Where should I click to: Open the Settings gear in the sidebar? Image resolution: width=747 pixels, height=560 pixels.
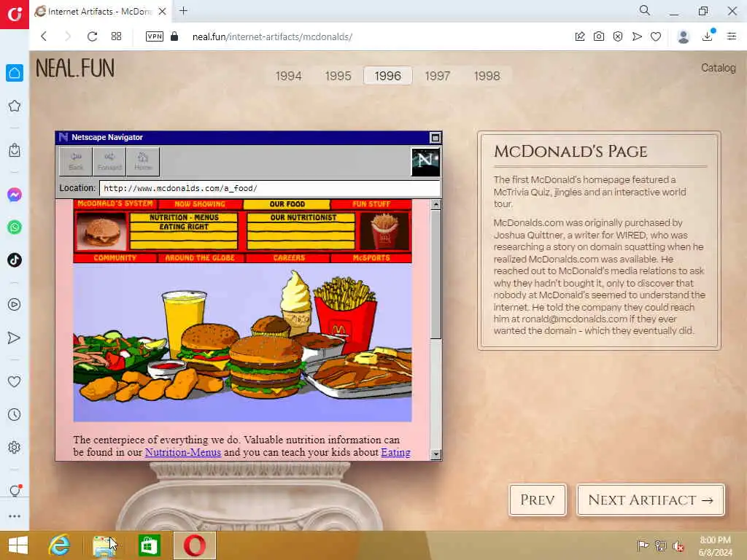click(15, 447)
